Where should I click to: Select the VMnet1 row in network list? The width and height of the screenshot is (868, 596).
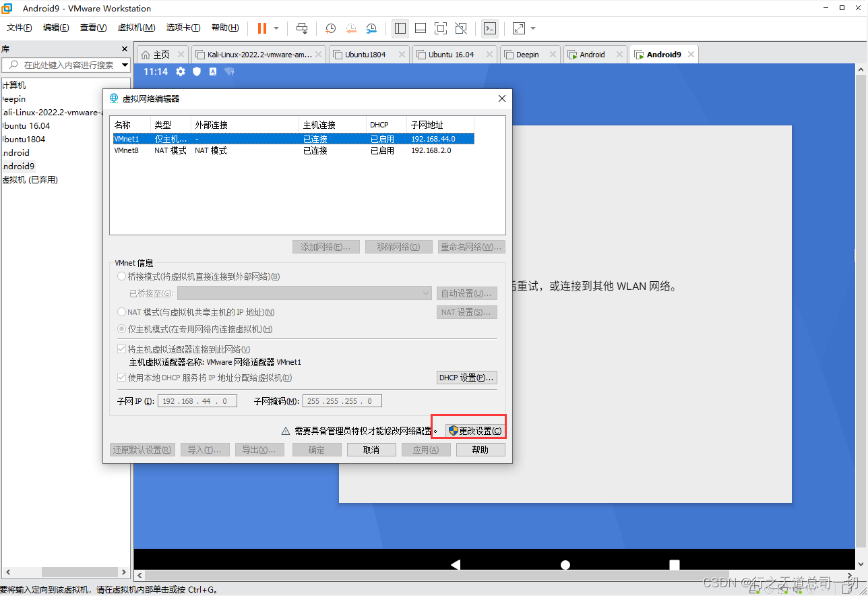[x=294, y=139]
